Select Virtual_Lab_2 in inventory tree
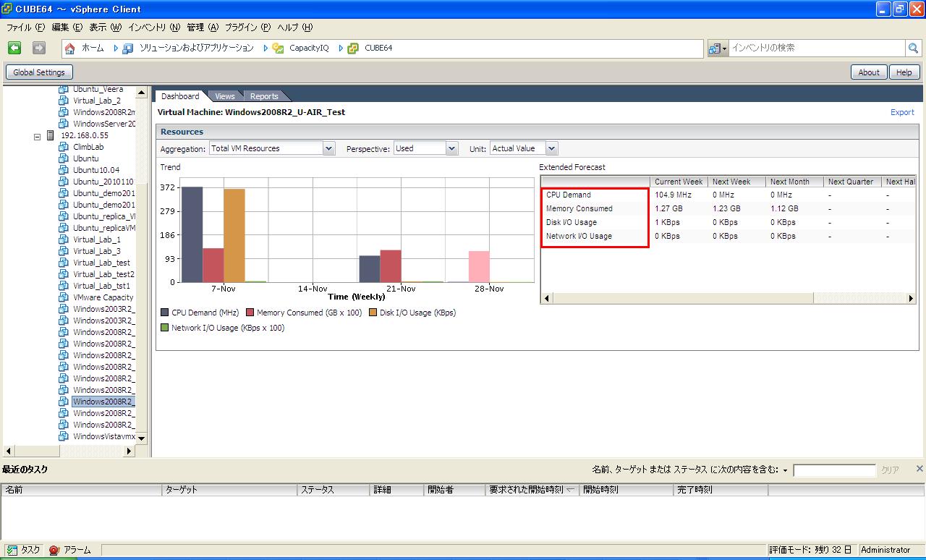This screenshot has height=560, width=926. tap(97, 101)
